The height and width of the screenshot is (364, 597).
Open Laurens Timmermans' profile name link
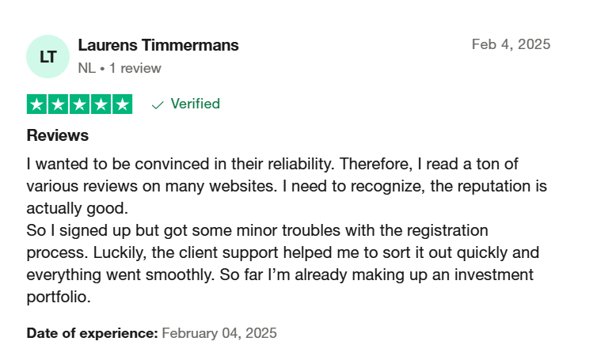[158, 45]
